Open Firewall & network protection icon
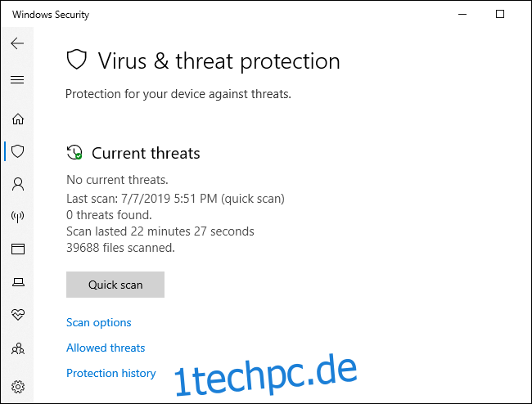 point(18,217)
